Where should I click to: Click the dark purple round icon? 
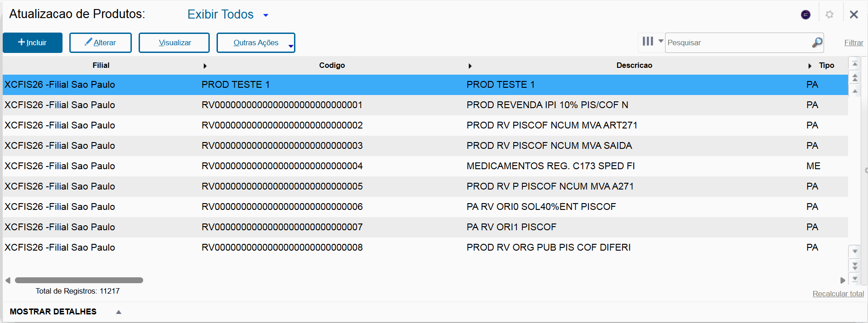pos(805,14)
